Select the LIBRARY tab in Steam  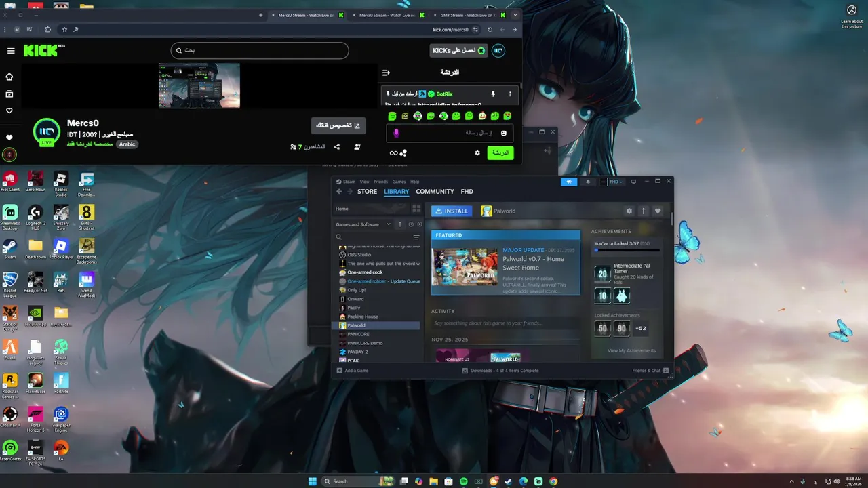pyautogui.click(x=397, y=192)
